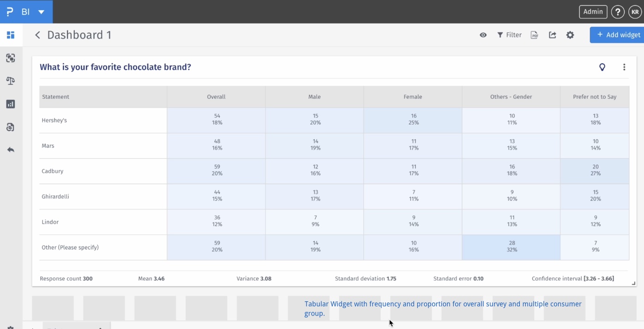
Task: Open the KR account avatar menu
Action: coord(635,12)
